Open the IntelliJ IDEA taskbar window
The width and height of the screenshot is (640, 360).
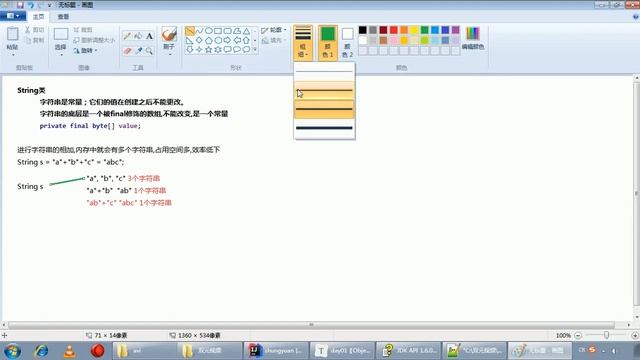click(276, 351)
